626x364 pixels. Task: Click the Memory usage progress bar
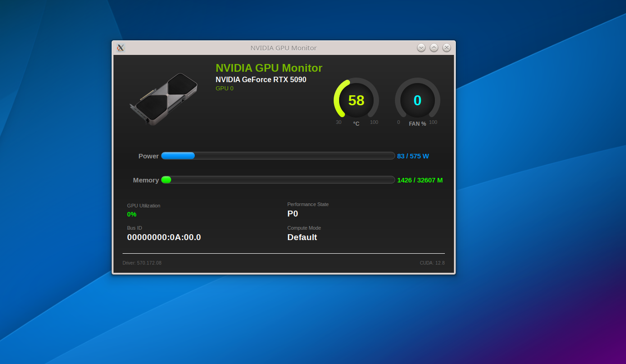pos(278,180)
